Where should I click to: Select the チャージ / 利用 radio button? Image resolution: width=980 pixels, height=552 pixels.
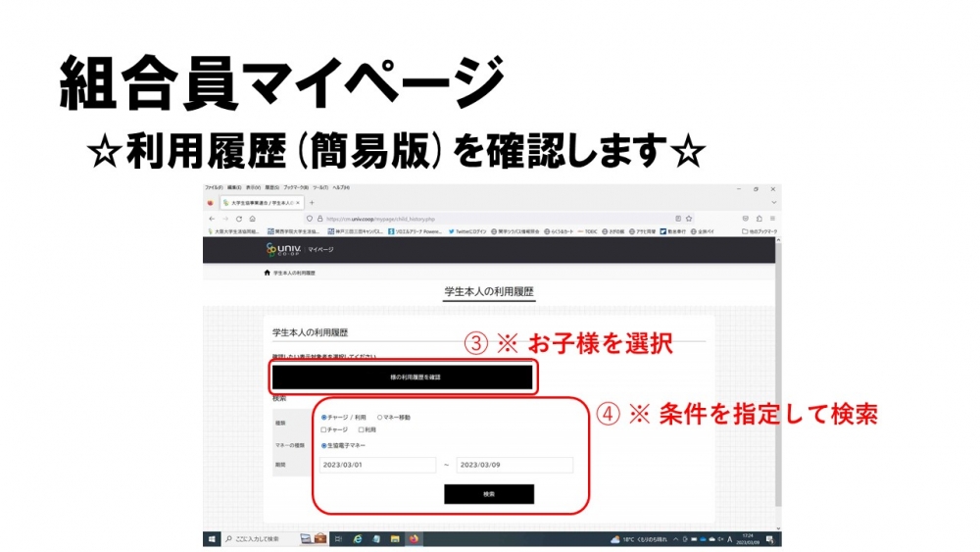click(x=324, y=418)
